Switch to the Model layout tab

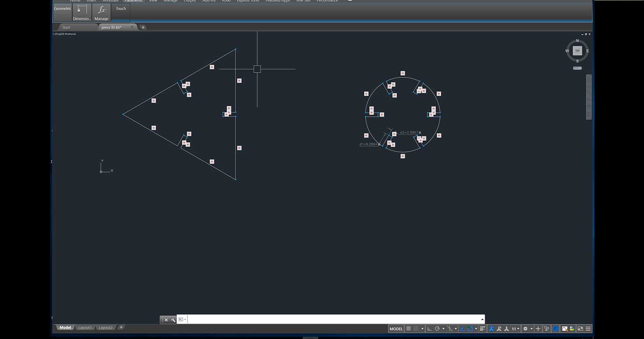65,327
